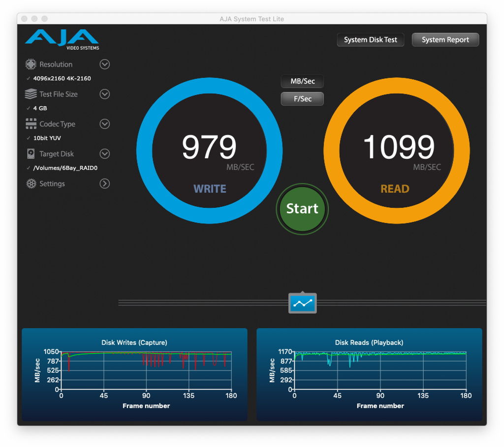Click the Resolution chip icon
The height and width of the screenshot is (447, 504).
(31, 64)
